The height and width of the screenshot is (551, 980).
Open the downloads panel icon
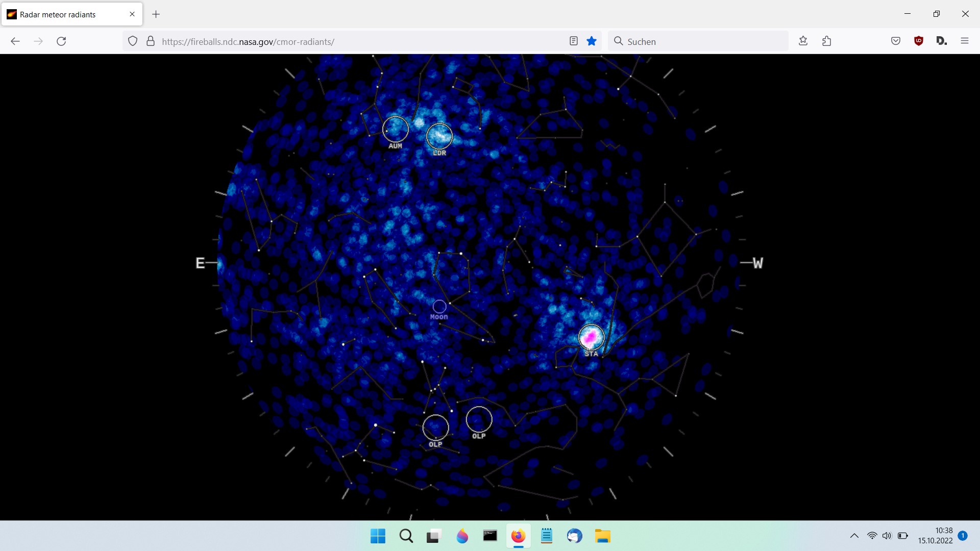pos(803,41)
